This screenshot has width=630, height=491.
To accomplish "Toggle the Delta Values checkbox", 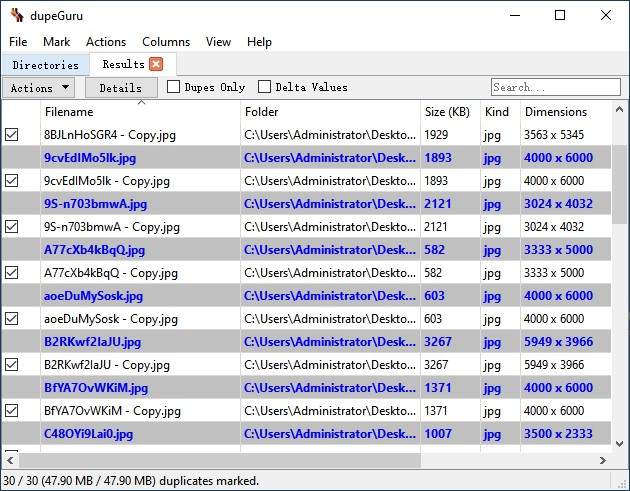I will (265, 87).
